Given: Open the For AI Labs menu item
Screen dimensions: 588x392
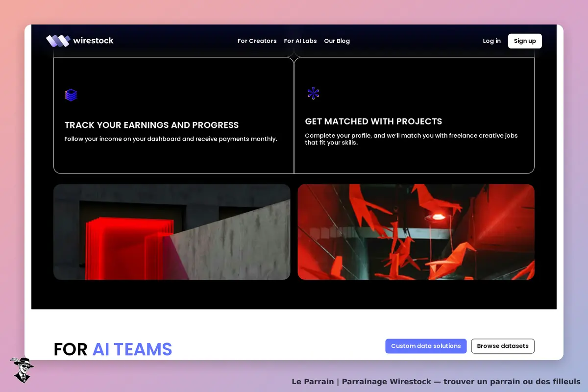Looking at the screenshot, I should pyautogui.click(x=300, y=41).
